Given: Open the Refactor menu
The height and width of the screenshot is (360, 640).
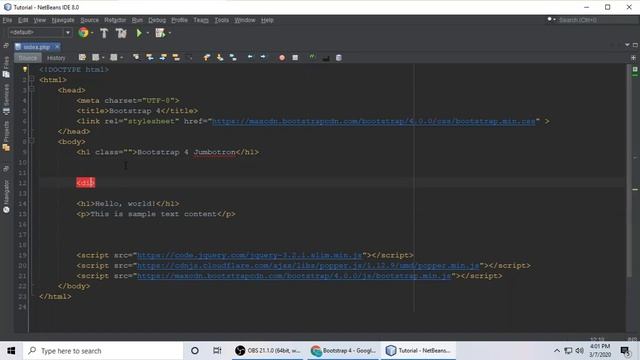Looking at the screenshot, I should [x=115, y=20].
